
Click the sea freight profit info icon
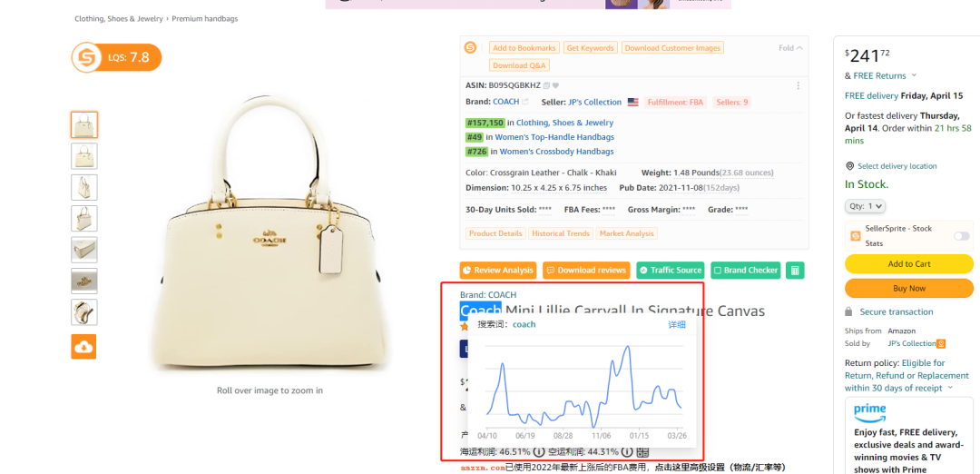click(x=539, y=451)
